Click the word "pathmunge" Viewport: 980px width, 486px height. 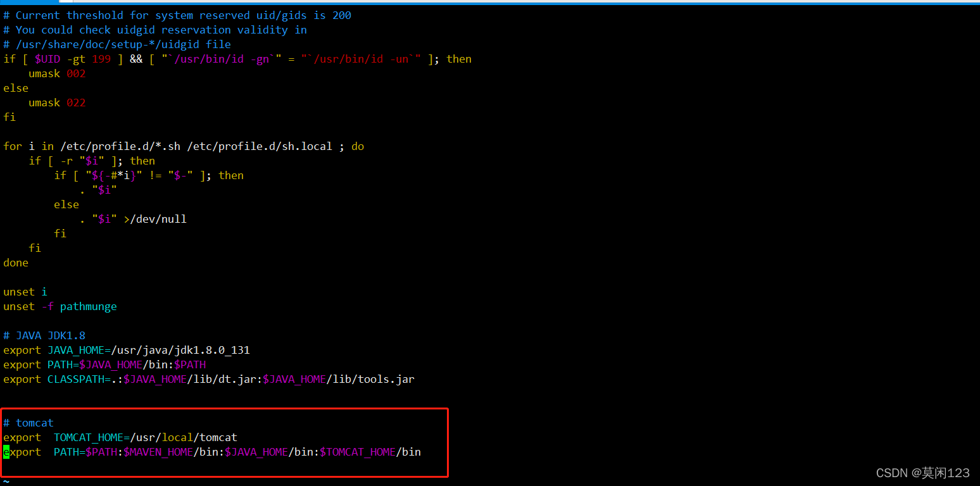[89, 306]
